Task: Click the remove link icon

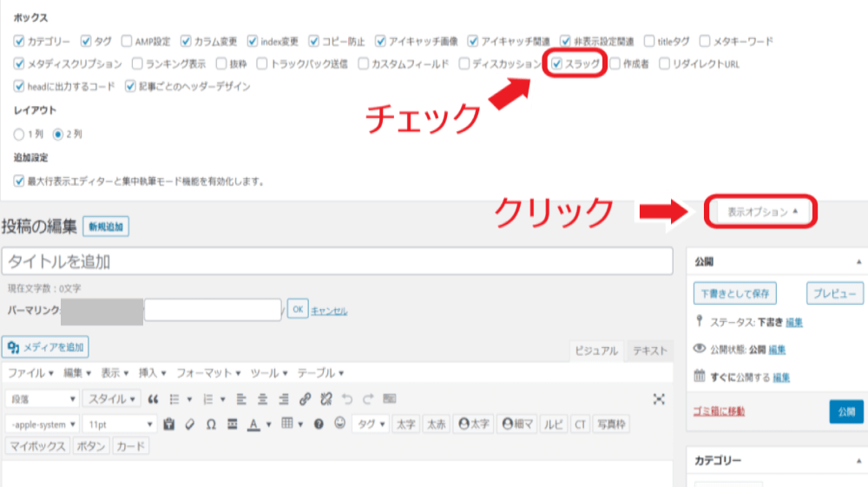Action: (x=326, y=399)
